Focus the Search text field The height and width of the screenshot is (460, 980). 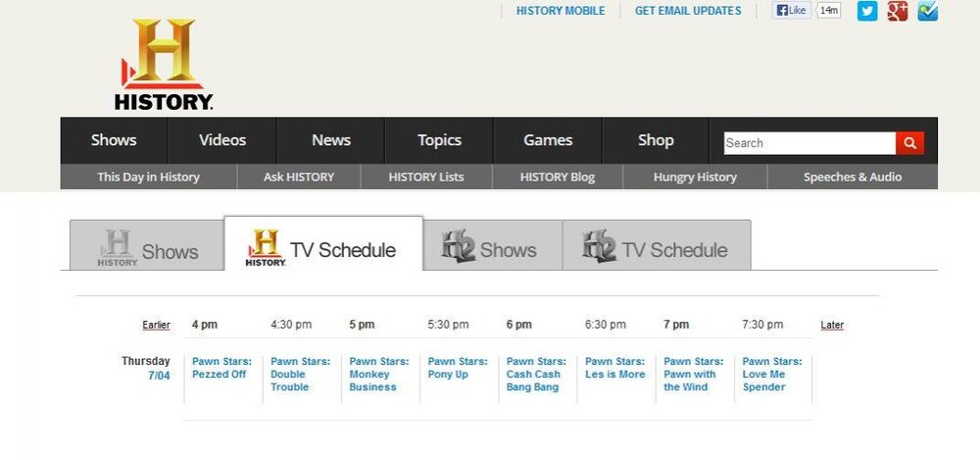809,143
